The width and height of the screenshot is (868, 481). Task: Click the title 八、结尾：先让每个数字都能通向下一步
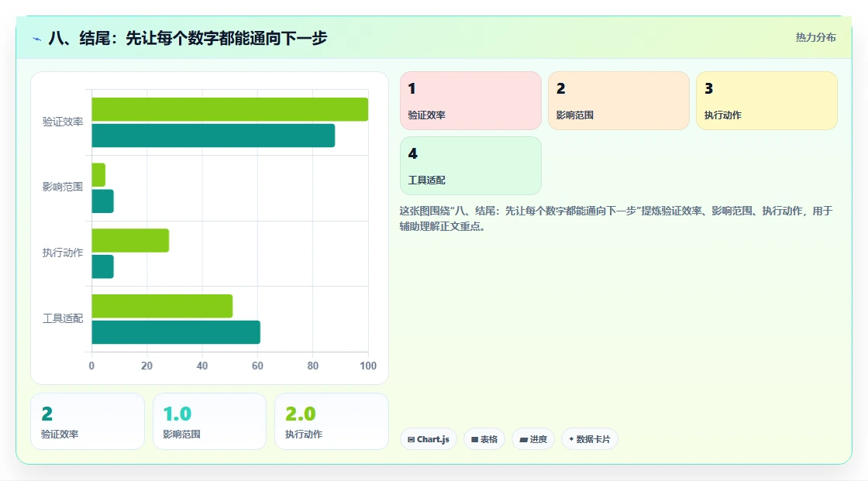pos(188,38)
